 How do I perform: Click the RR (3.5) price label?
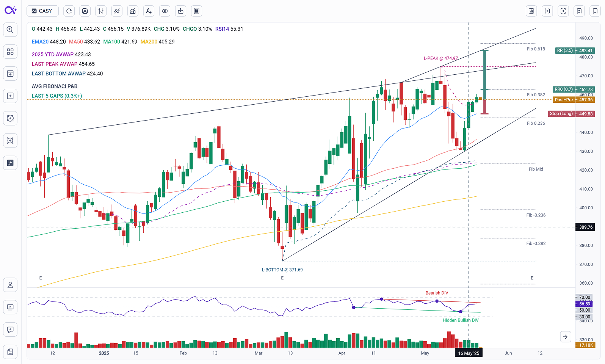point(564,51)
